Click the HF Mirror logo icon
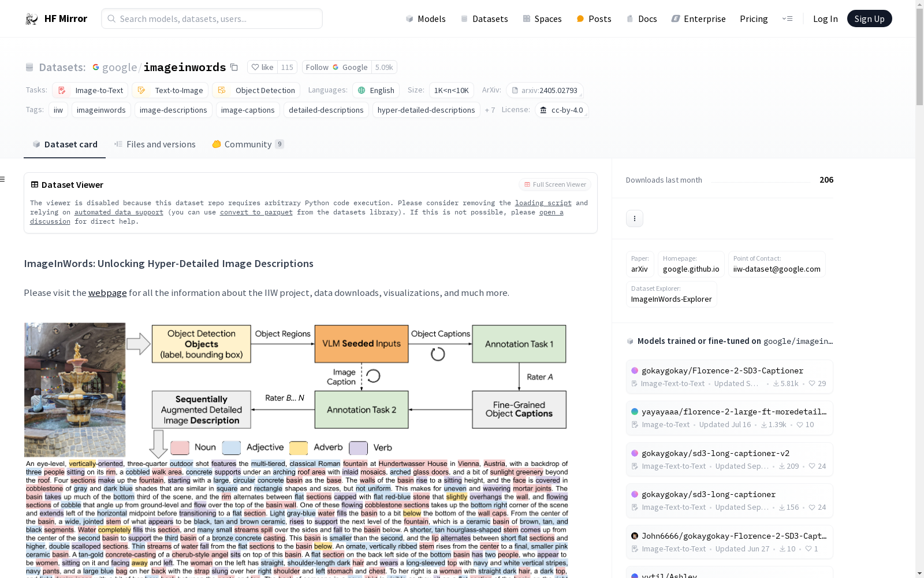Image resolution: width=924 pixels, height=578 pixels. pos(32,19)
